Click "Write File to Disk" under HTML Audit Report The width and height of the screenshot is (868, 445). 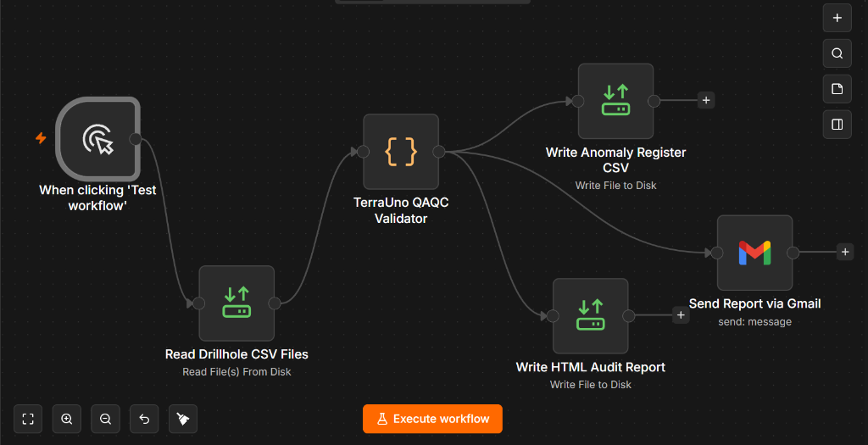point(590,385)
